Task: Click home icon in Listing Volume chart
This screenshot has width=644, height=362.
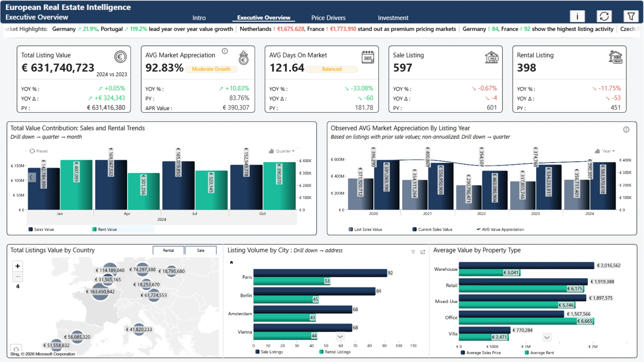Action: tap(231, 262)
